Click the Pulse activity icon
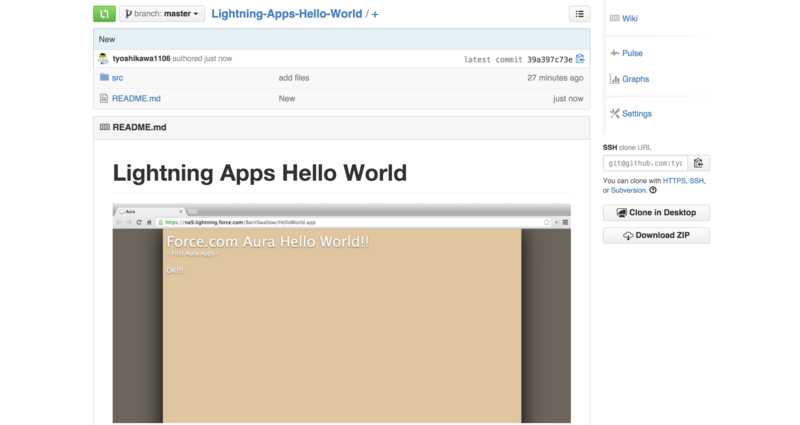The image size is (800, 425). (615, 53)
